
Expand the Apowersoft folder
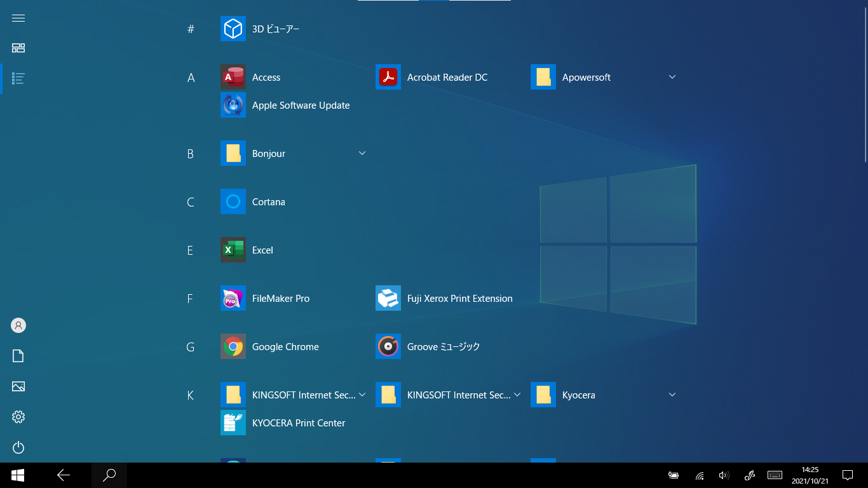click(x=672, y=77)
